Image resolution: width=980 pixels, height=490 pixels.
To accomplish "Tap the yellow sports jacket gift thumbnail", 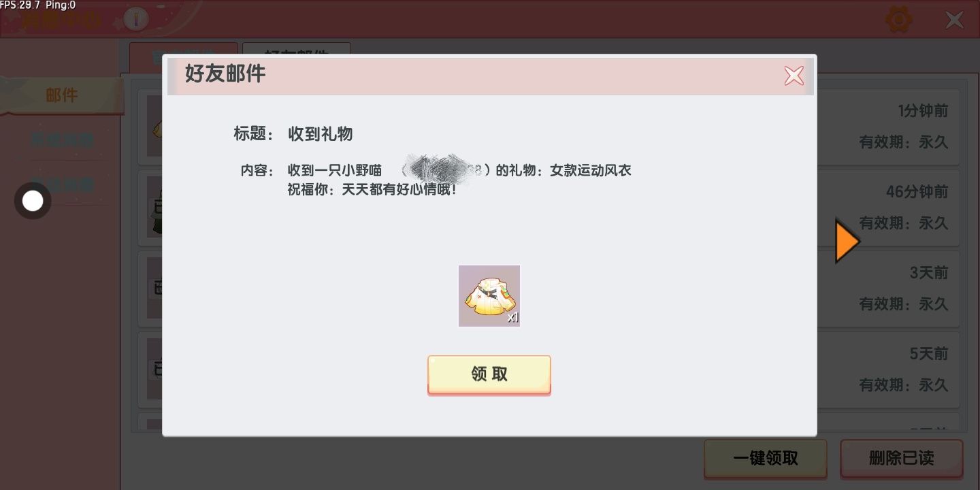I will pos(489,295).
